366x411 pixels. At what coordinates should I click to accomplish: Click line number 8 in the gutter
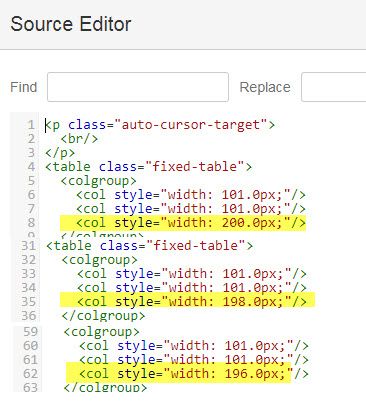31,222
